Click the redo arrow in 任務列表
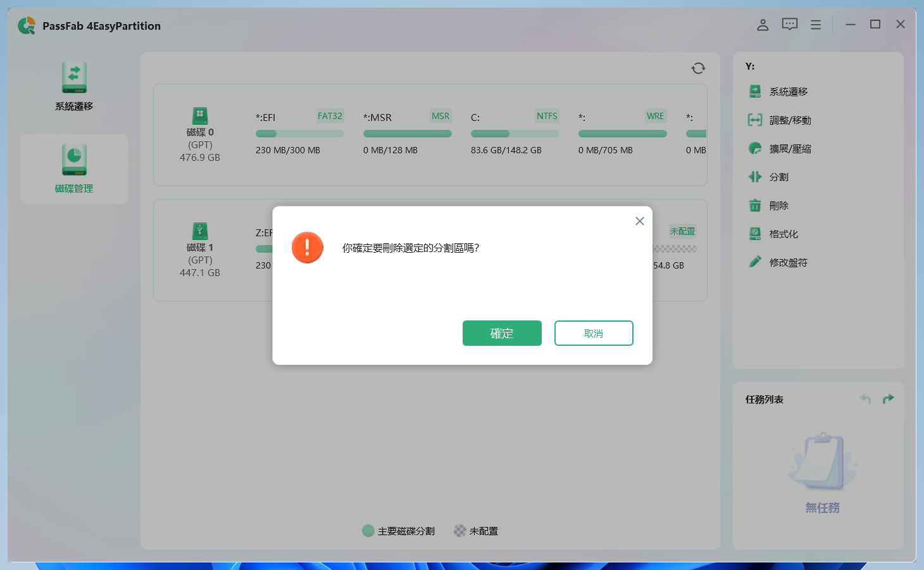The width and height of the screenshot is (924, 570). coord(888,398)
